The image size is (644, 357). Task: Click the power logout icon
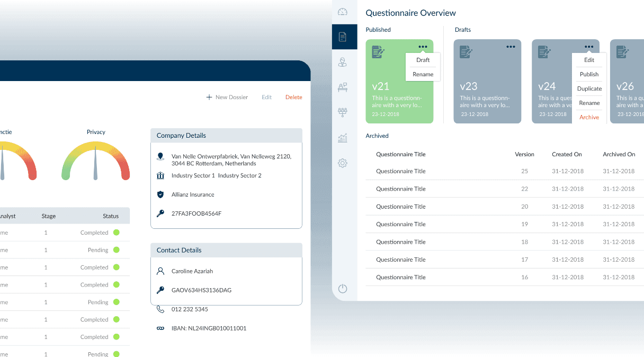click(x=343, y=289)
